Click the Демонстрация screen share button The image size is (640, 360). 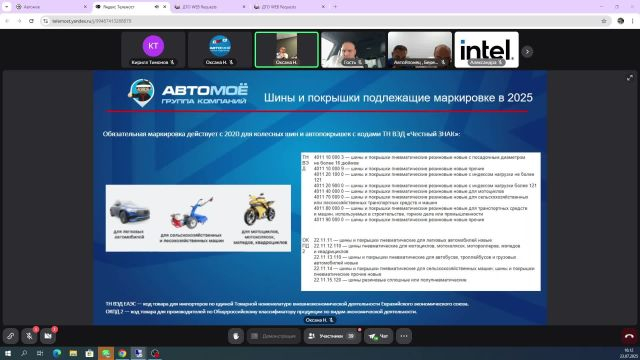pos(274,336)
